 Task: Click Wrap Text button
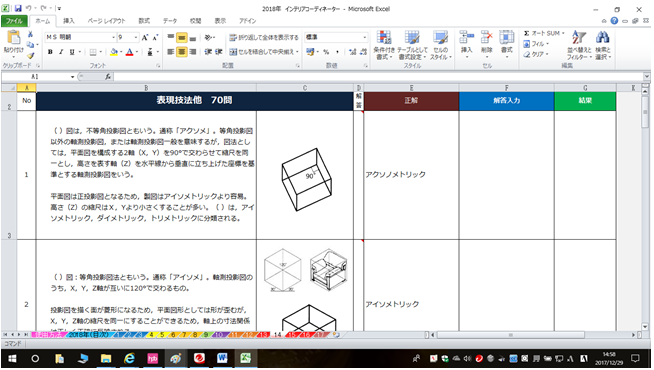(x=264, y=38)
